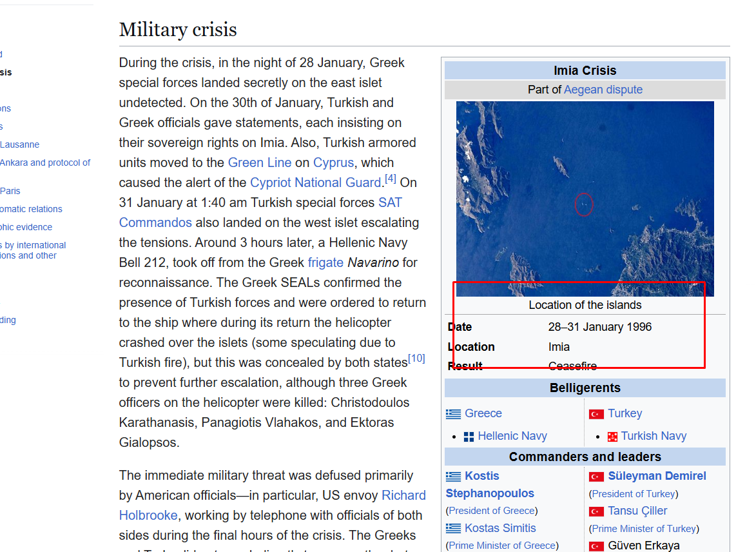Open the satellite image of the islands
756x552 pixels.
[x=585, y=199]
